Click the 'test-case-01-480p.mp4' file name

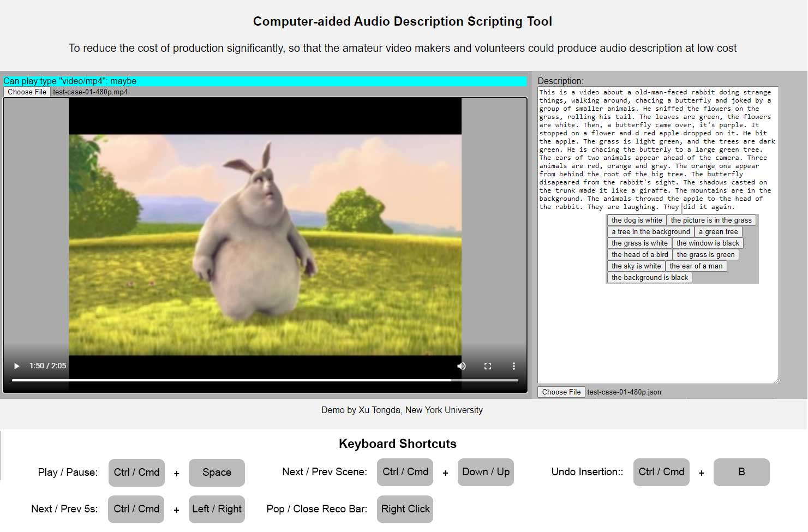[90, 92]
